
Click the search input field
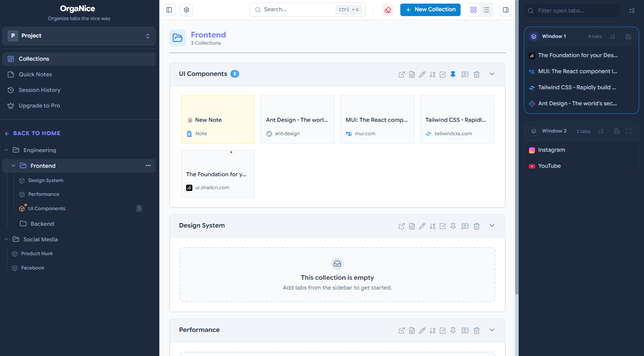click(295, 9)
